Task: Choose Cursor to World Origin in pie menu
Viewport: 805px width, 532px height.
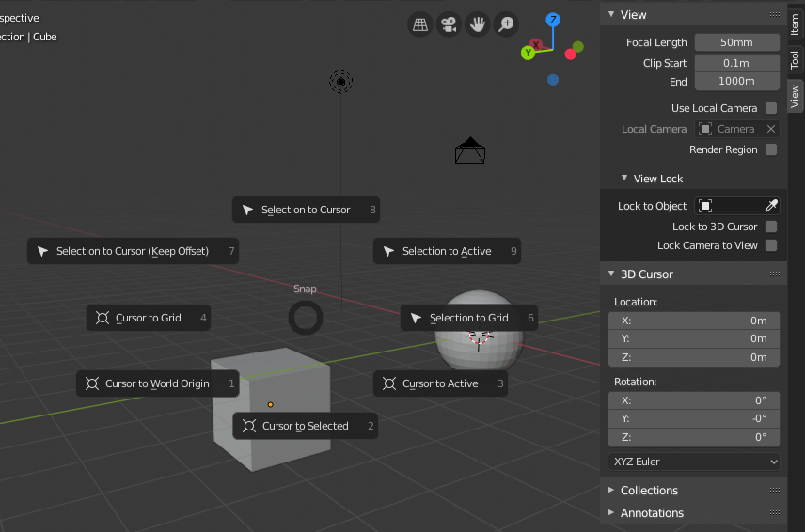Action: (x=156, y=383)
